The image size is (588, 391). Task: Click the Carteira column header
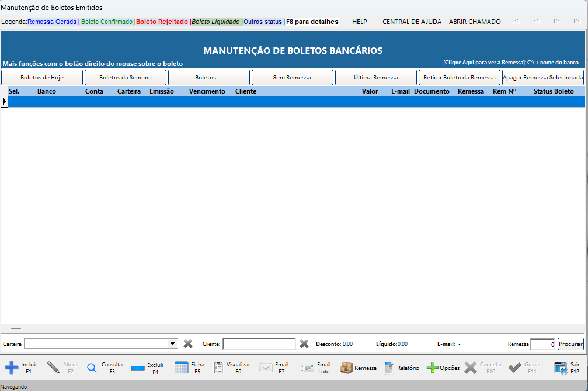tap(129, 91)
